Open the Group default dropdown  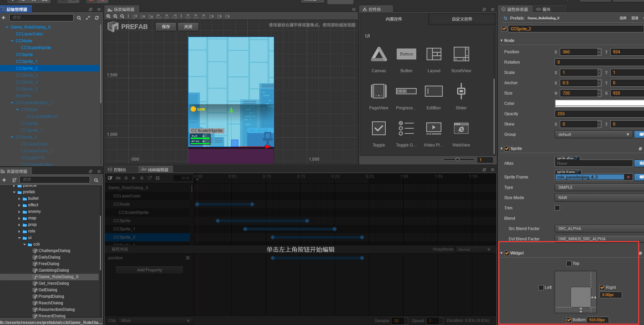[593, 134]
